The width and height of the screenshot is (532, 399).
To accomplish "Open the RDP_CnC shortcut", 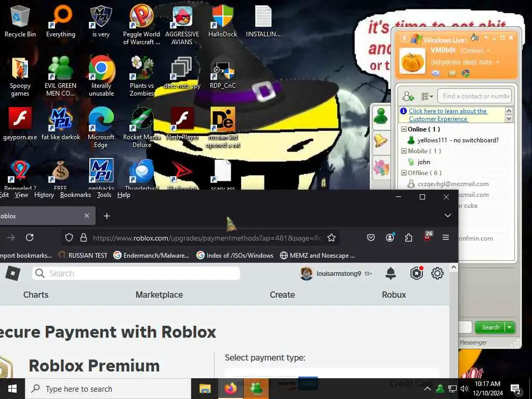I will [x=222, y=73].
